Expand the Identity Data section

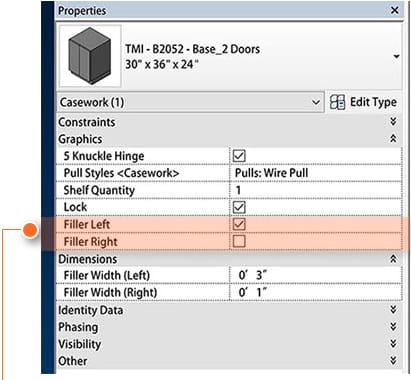pyautogui.click(x=393, y=310)
